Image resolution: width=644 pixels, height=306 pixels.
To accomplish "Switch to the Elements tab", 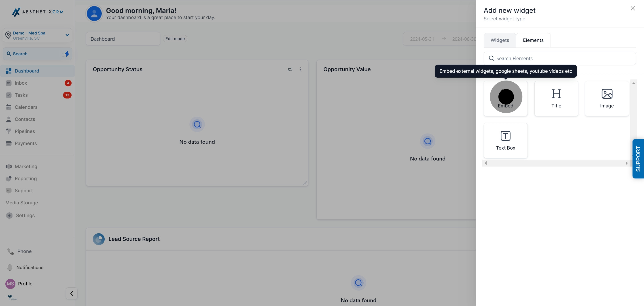I will [533, 40].
